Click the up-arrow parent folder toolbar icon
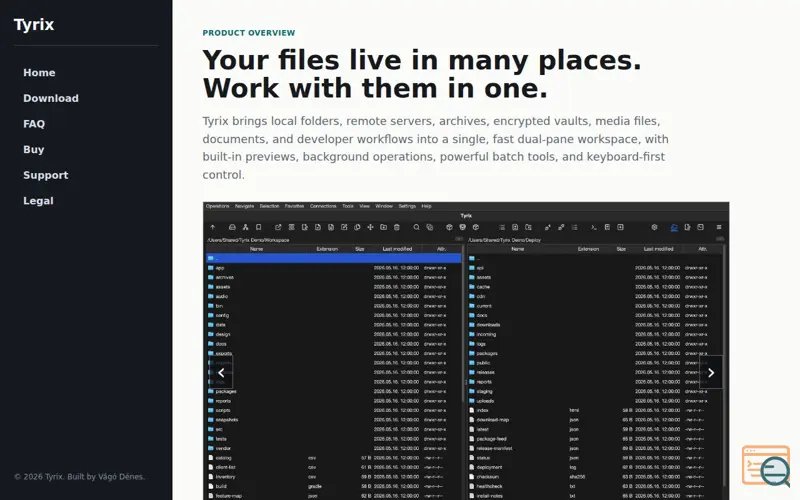800x500 pixels. tap(213, 228)
